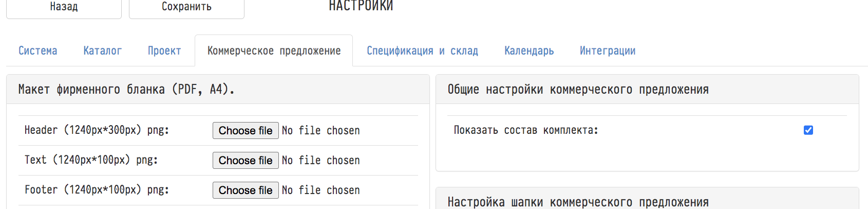Click "No file chosen" next to Footer
The height and width of the screenshot is (209, 868).
[321, 190]
